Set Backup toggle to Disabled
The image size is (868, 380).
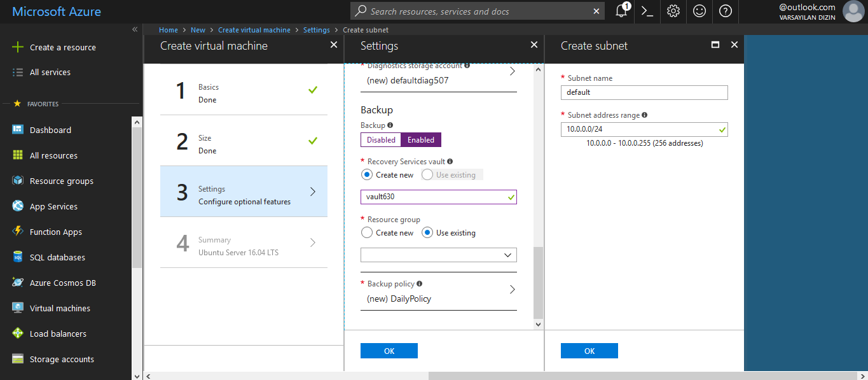pos(381,140)
